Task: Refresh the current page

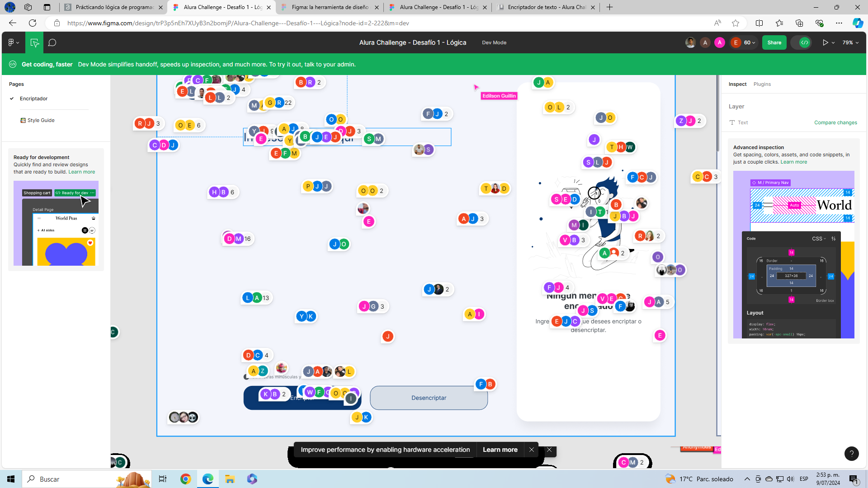Action: point(33,23)
